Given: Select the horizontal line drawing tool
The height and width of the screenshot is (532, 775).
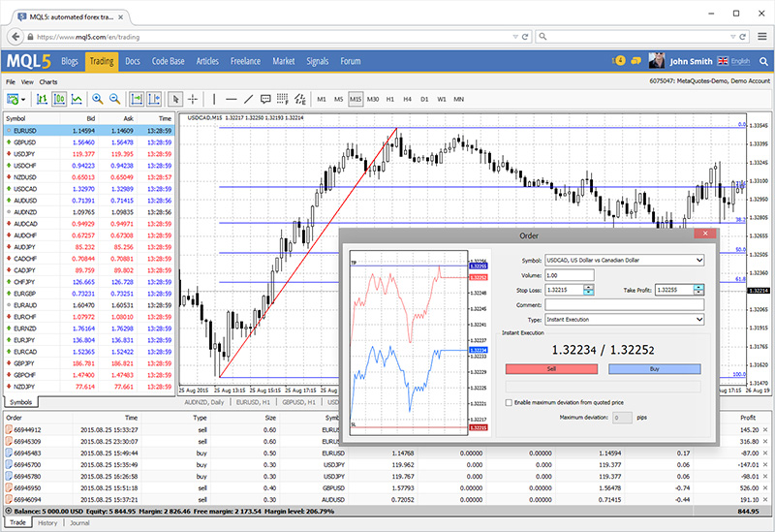Looking at the screenshot, I should point(231,99).
